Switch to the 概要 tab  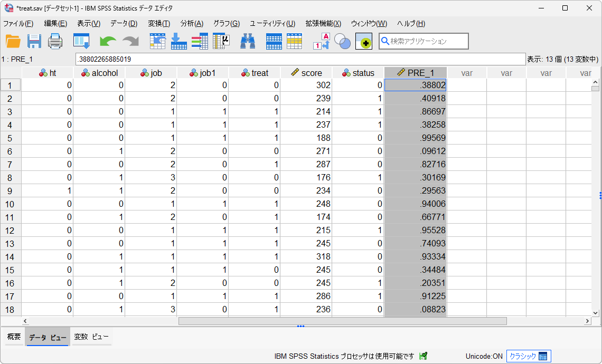[14, 337]
